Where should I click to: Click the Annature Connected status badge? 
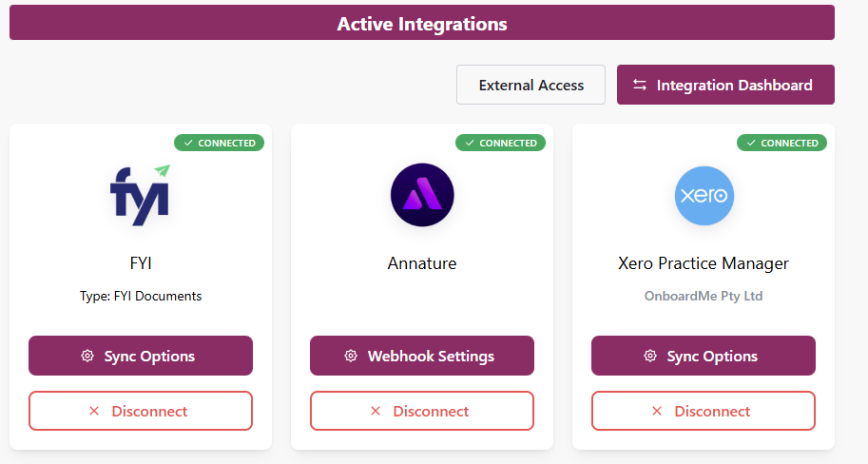click(501, 143)
